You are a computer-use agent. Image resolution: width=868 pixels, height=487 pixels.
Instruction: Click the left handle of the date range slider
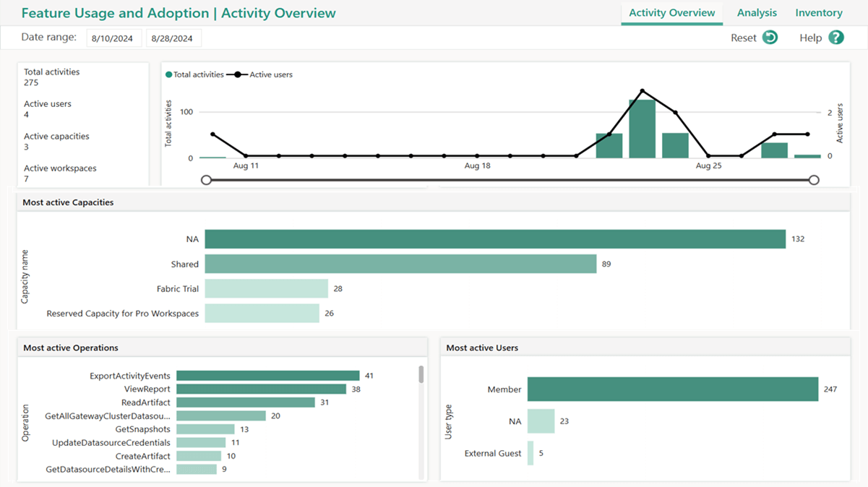pyautogui.click(x=207, y=179)
